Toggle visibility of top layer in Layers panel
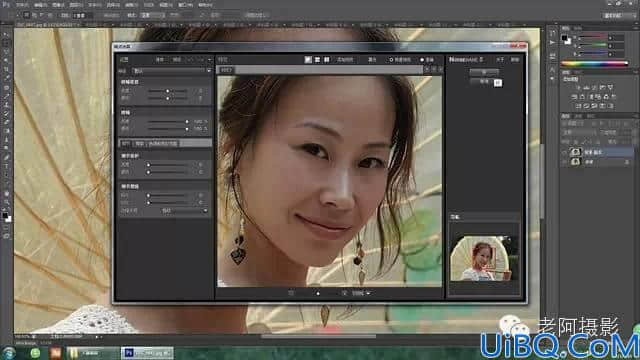 pos(565,152)
